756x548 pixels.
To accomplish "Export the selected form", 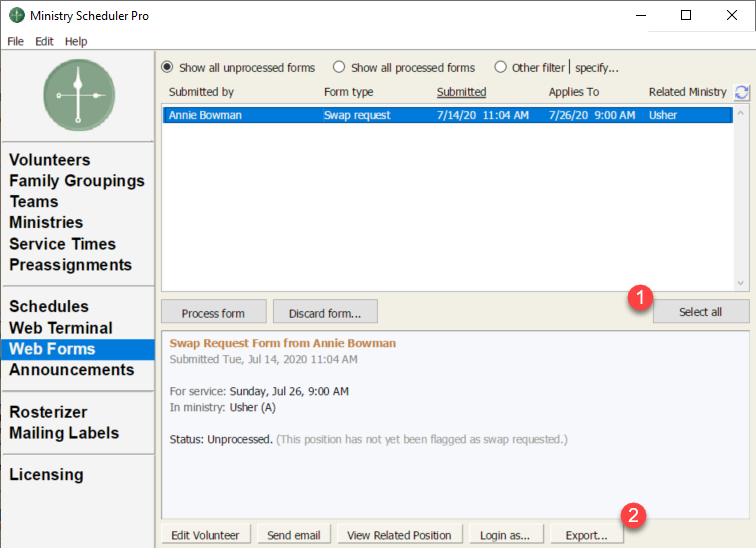I will 579,535.
